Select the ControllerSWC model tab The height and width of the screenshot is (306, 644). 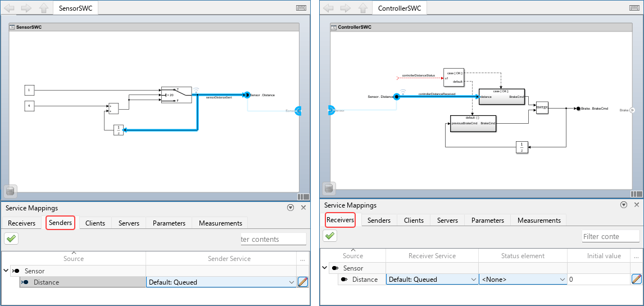coord(400,8)
